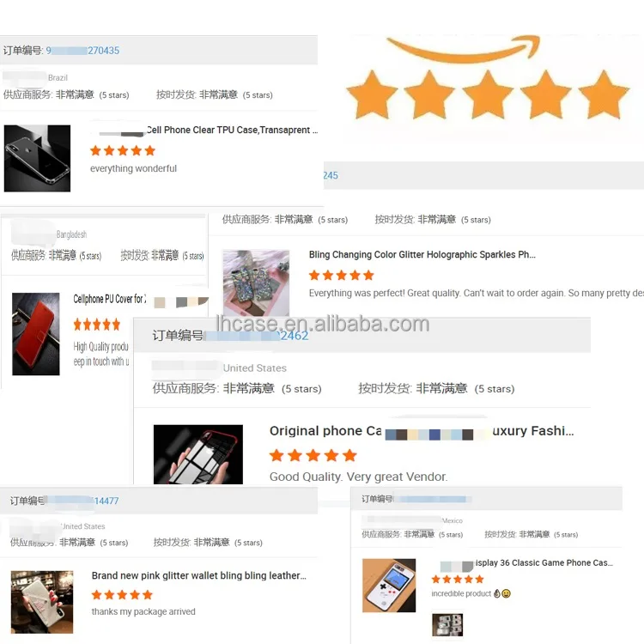Click star rating under Clear TPU Case
Image resolution: width=644 pixels, height=644 pixels.
point(123,151)
